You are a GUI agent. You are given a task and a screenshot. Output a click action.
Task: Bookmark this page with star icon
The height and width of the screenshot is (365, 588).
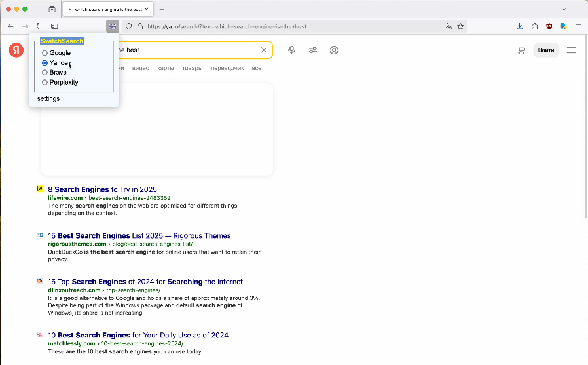[x=460, y=26]
